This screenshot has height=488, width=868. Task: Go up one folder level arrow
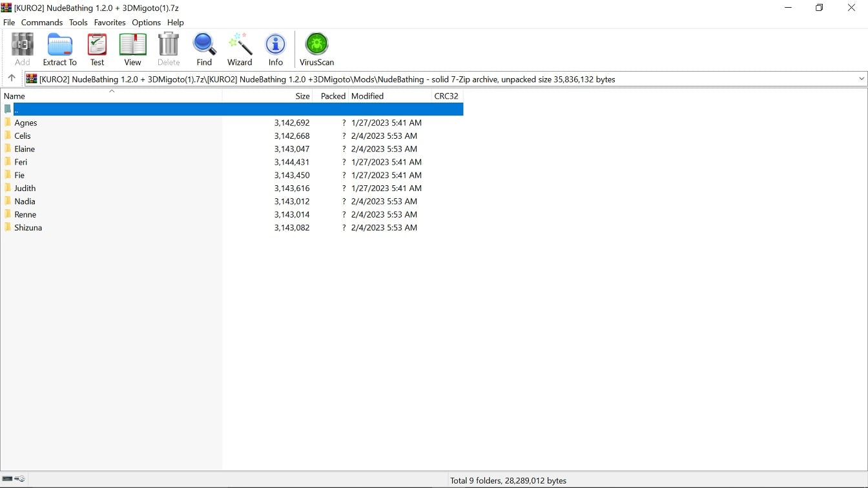pyautogui.click(x=12, y=79)
